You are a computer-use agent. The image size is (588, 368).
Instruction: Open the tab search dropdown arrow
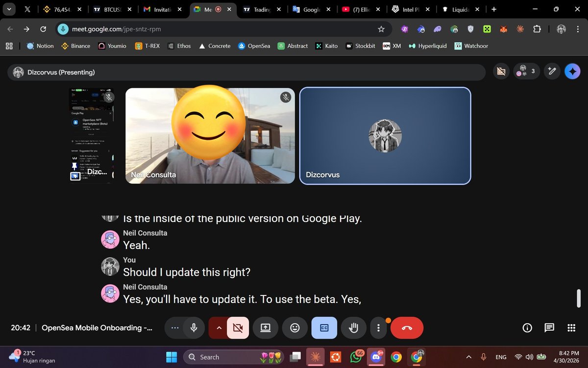tap(9, 9)
